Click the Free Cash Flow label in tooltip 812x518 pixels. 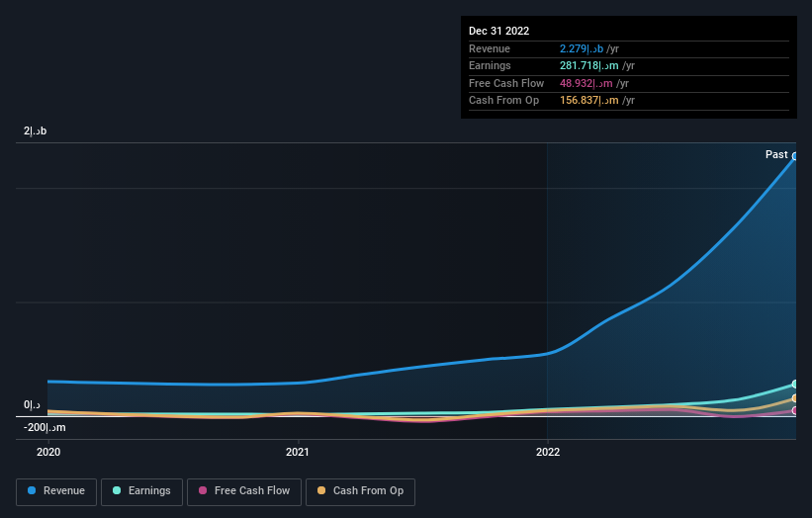[x=506, y=83]
